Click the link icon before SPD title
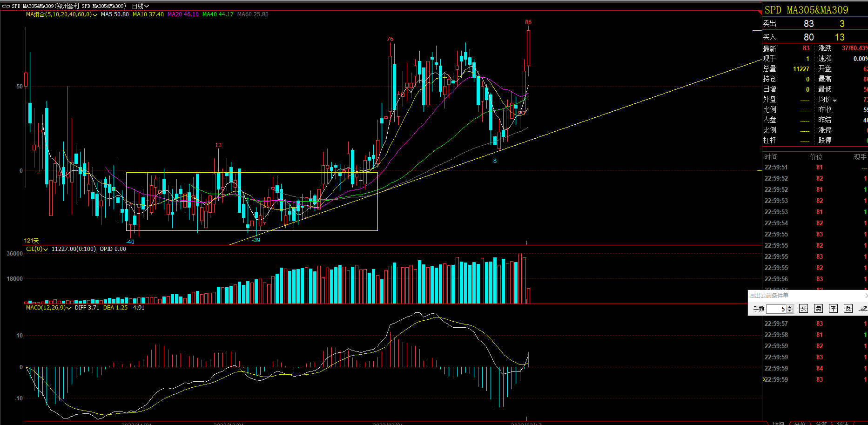Screen dimensions: 868x425 coord(6,6)
